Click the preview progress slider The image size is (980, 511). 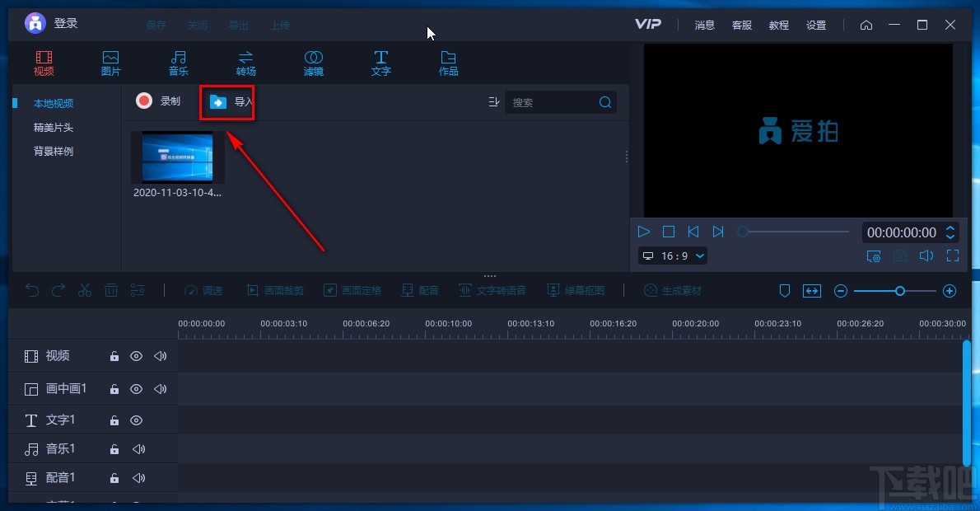(x=793, y=232)
